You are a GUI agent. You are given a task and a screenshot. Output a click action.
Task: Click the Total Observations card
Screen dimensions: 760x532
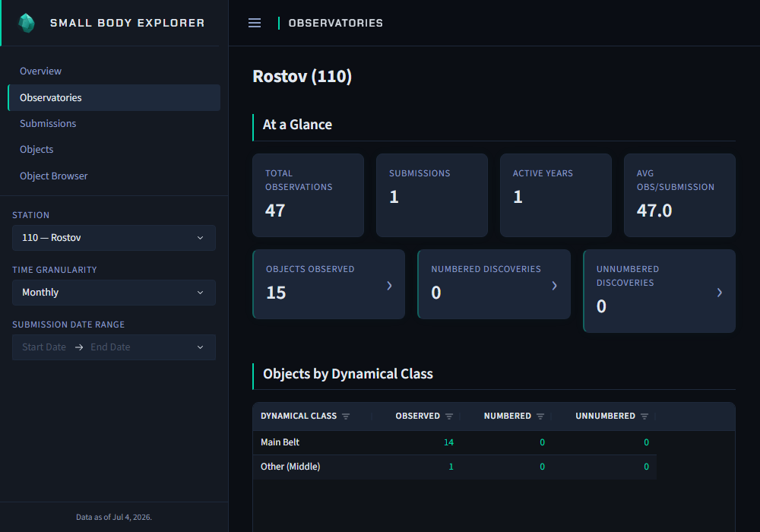click(x=309, y=195)
